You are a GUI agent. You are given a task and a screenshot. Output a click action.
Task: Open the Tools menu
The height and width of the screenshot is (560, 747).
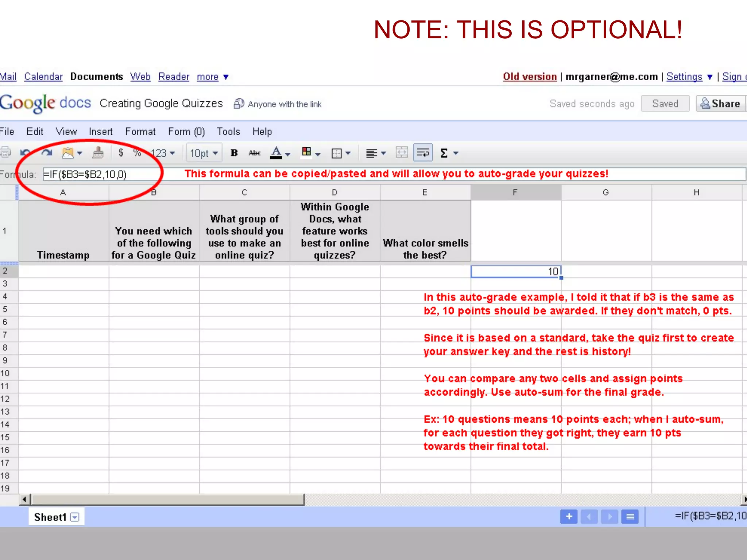coord(228,132)
